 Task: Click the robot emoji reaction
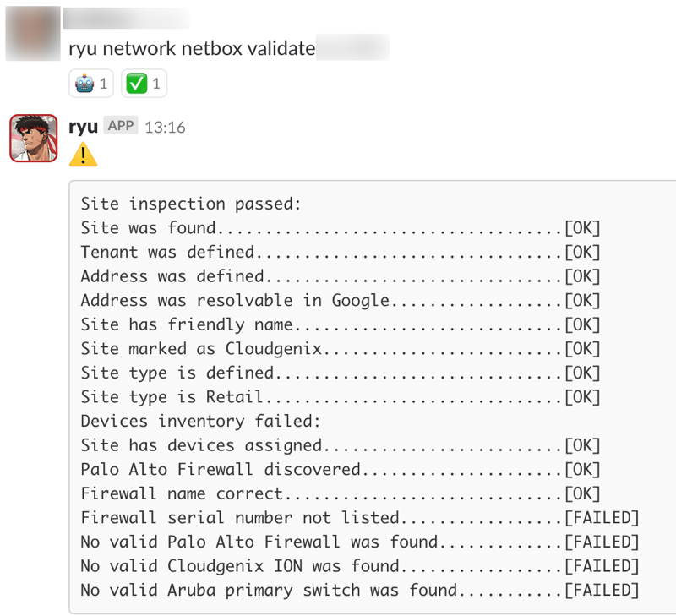click(91, 83)
